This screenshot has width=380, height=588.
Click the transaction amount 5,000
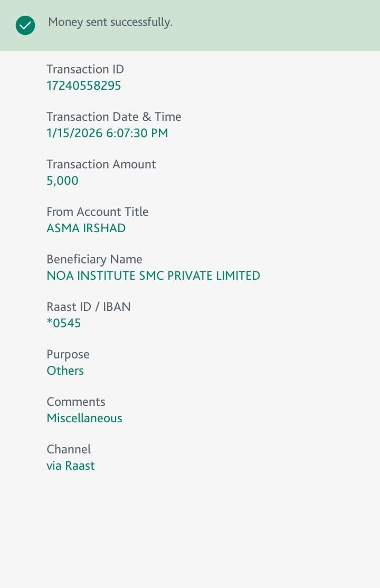[x=62, y=181]
